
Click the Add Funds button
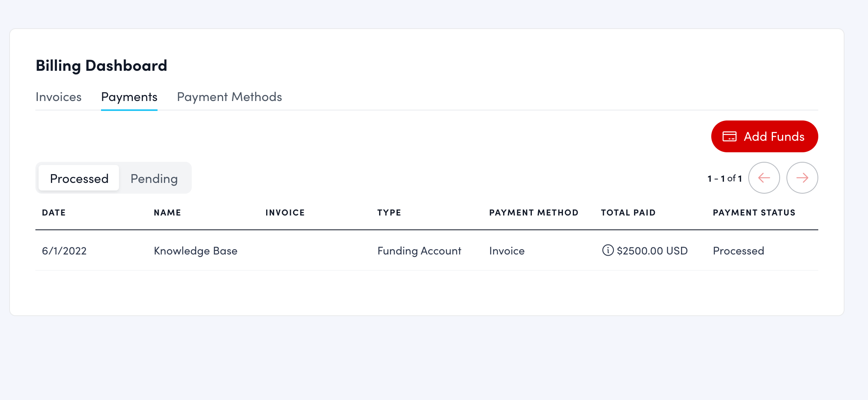tap(764, 136)
